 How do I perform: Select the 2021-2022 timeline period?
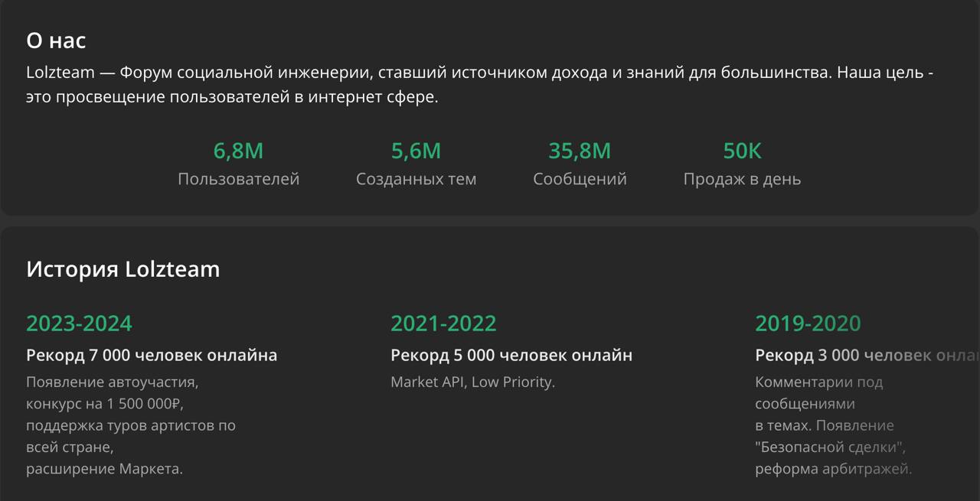(x=443, y=324)
